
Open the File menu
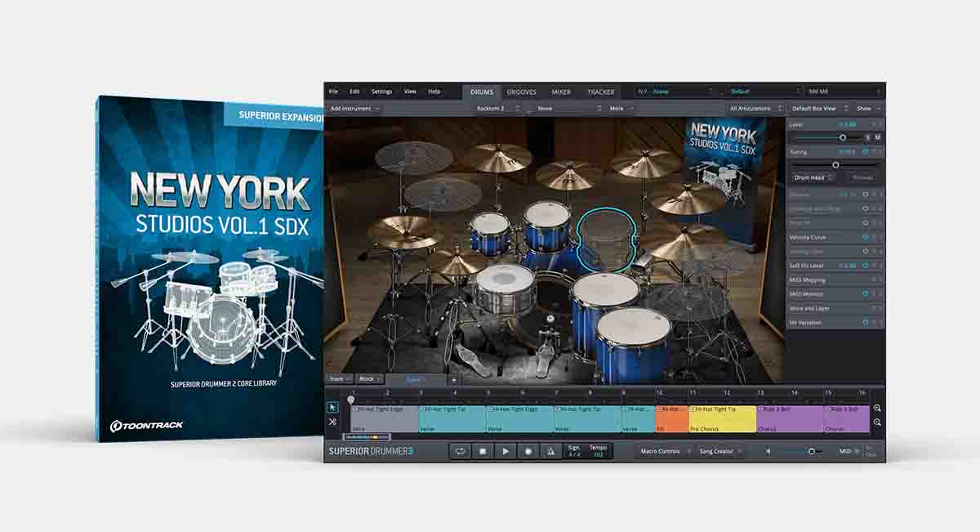coord(333,92)
